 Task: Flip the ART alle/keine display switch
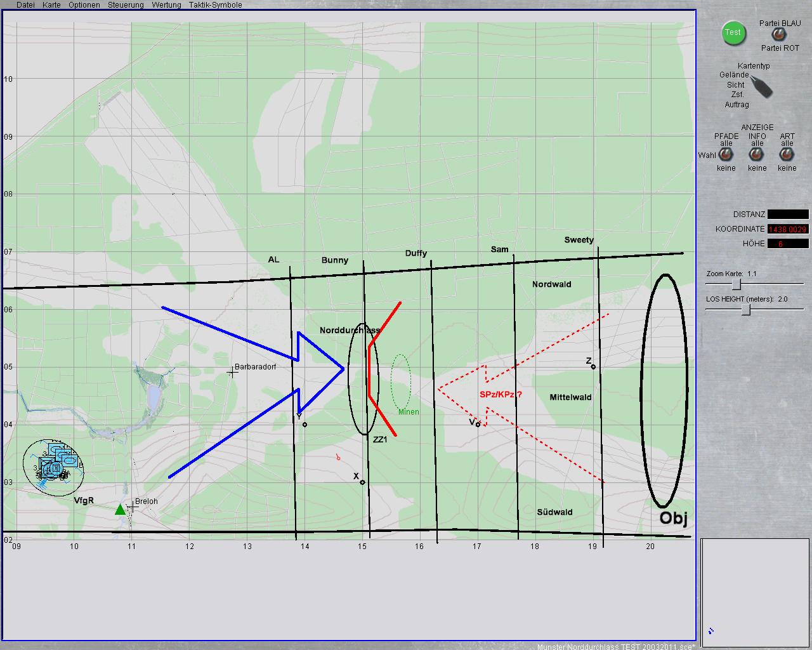point(787,156)
